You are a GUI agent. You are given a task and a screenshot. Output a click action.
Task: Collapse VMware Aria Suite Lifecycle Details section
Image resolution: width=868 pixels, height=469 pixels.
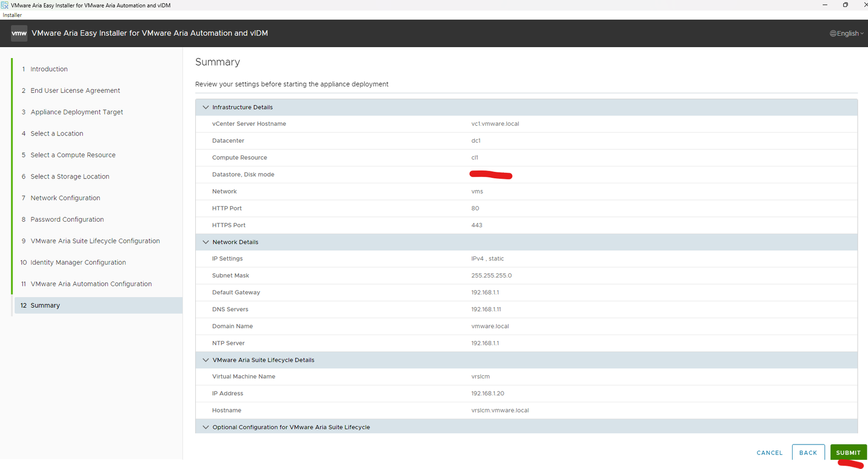[x=206, y=360]
